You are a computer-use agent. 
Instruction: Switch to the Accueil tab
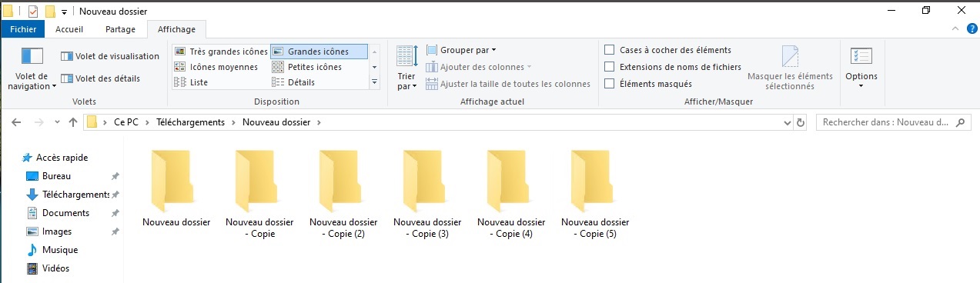[69, 29]
